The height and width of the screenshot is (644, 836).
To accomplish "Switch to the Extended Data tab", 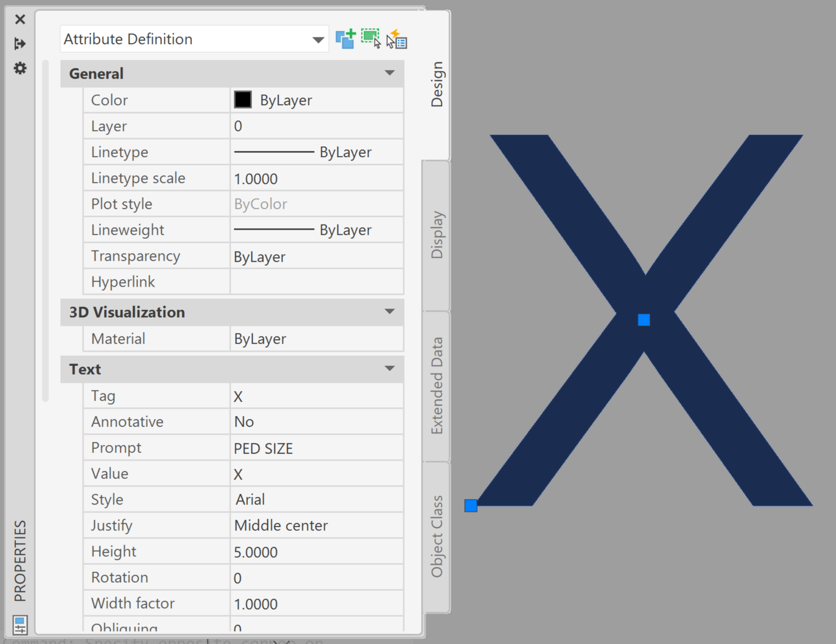I will pyautogui.click(x=437, y=386).
